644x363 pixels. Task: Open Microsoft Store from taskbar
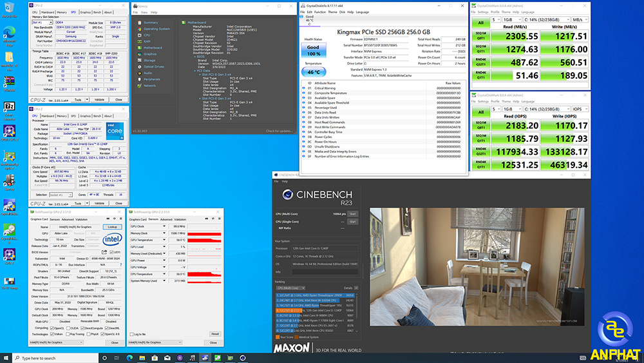point(155,358)
